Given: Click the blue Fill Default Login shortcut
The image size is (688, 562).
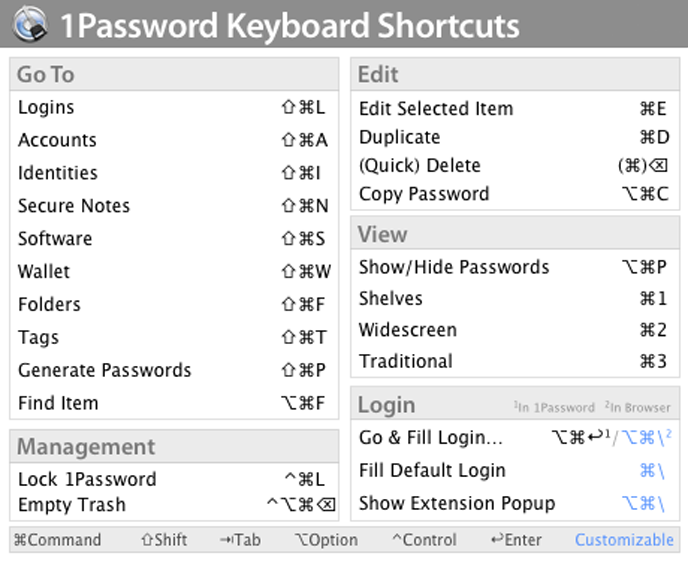Looking at the screenshot, I should [x=656, y=470].
